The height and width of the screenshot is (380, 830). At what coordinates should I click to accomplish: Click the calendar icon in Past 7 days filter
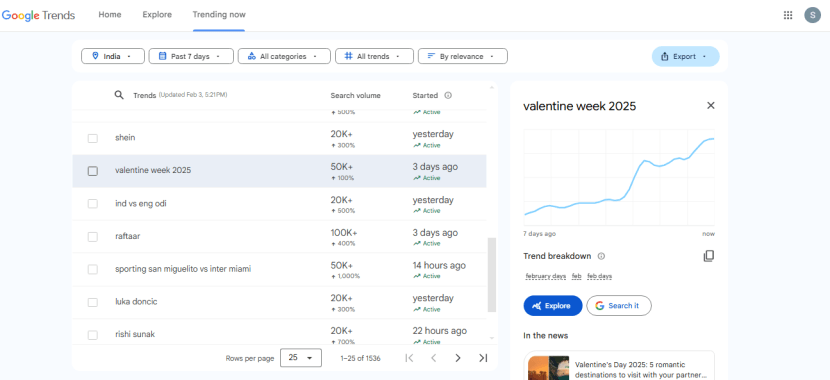click(163, 56)
